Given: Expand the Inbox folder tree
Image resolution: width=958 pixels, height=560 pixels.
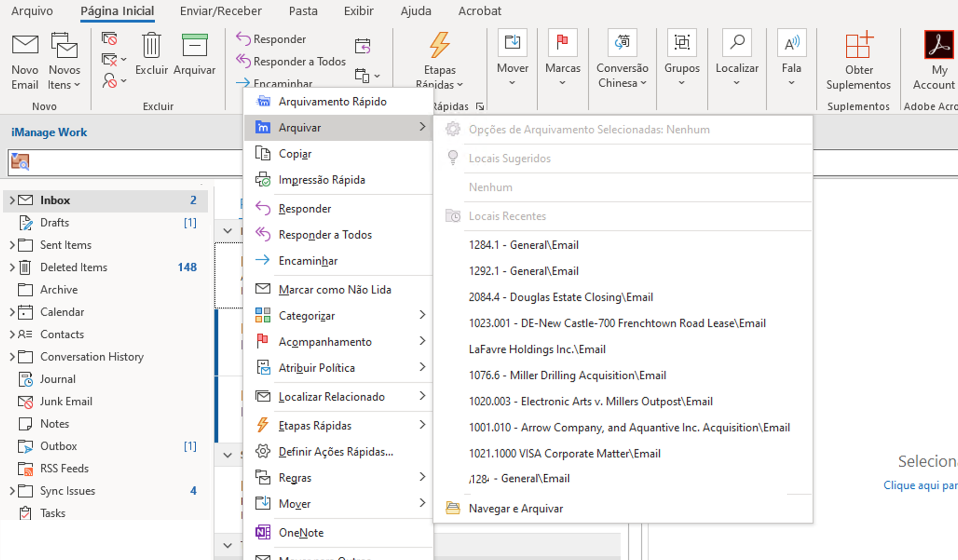Looking at the screenshot, I should (12, 200).
